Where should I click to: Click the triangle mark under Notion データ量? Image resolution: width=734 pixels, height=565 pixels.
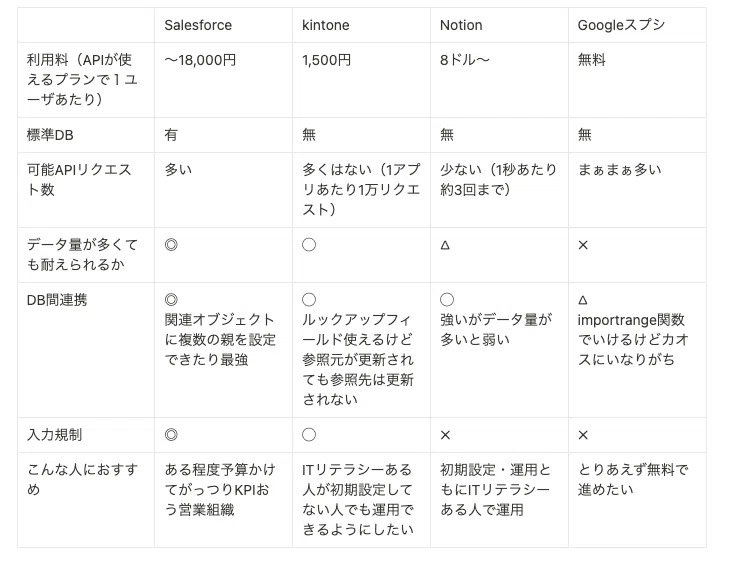coord(445,245)
